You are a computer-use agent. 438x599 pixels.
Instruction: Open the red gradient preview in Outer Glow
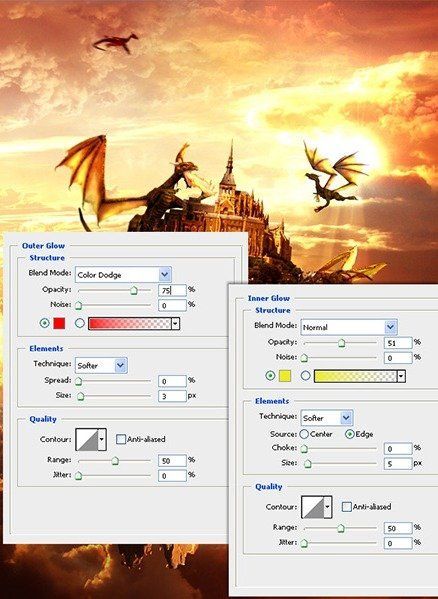(130, 324)
